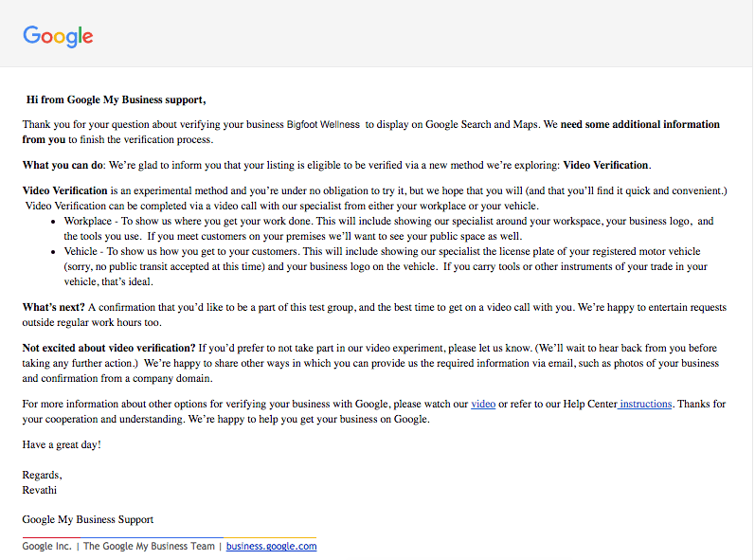Click the 'Have a great day!' line
Viewport: 755px width, 560px height.
(62, 444)
